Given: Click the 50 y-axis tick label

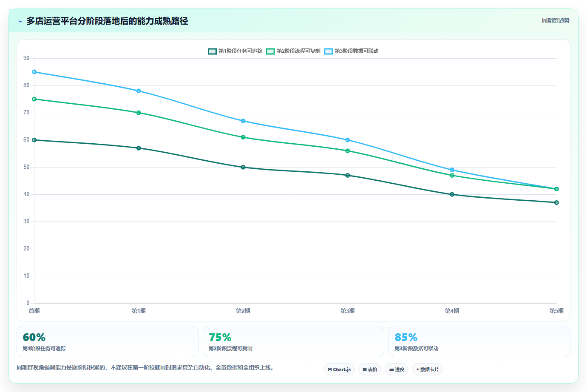Looking at the screenshot, I should 26,167.
